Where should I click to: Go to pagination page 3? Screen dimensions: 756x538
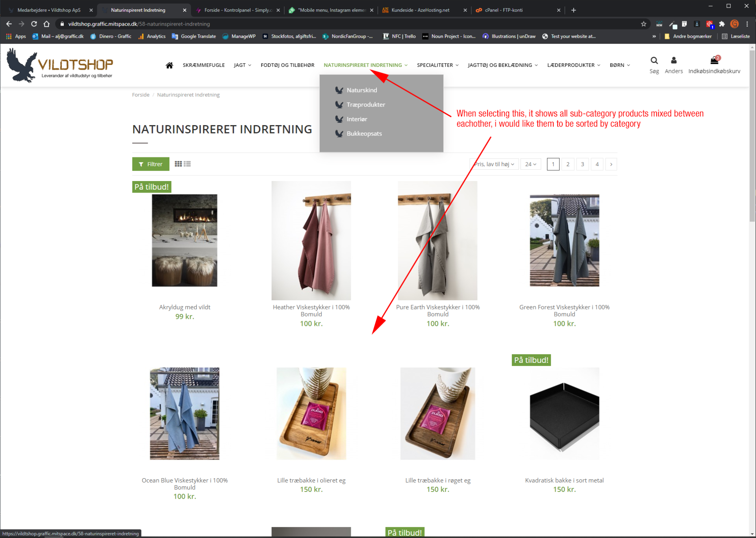[582, 164]
